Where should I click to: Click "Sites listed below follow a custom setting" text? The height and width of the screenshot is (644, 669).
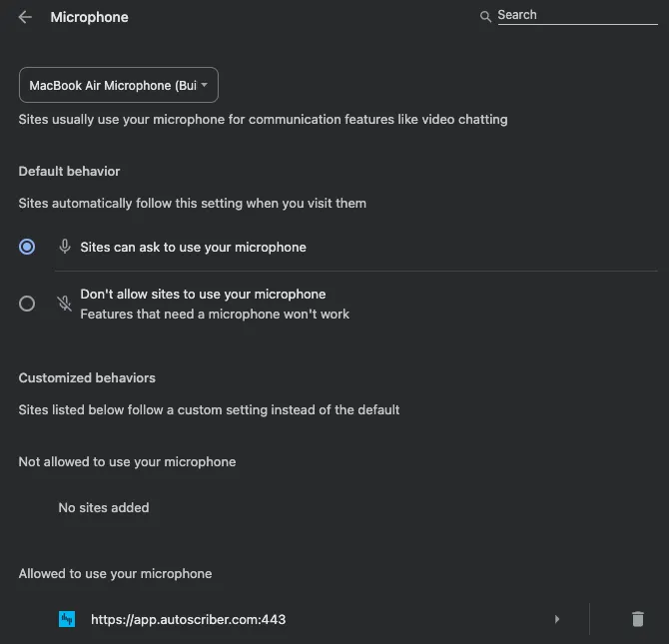pos(209,409)
